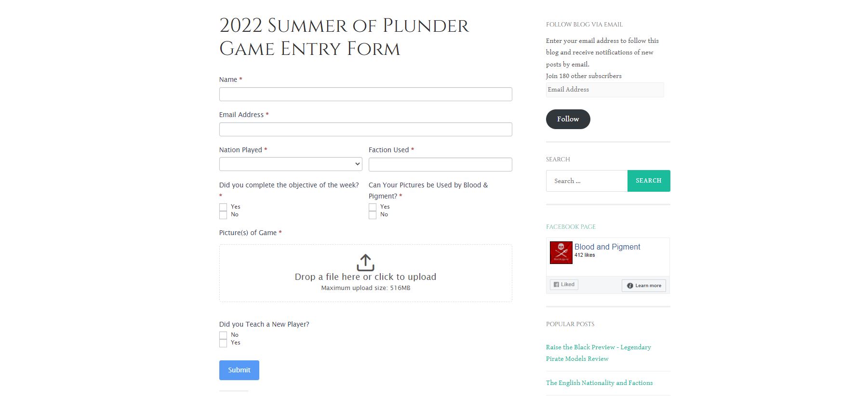This screenshot has width=868, height=396.
Task: Click the Facebook Liked button icon
Action: point(556,285)
